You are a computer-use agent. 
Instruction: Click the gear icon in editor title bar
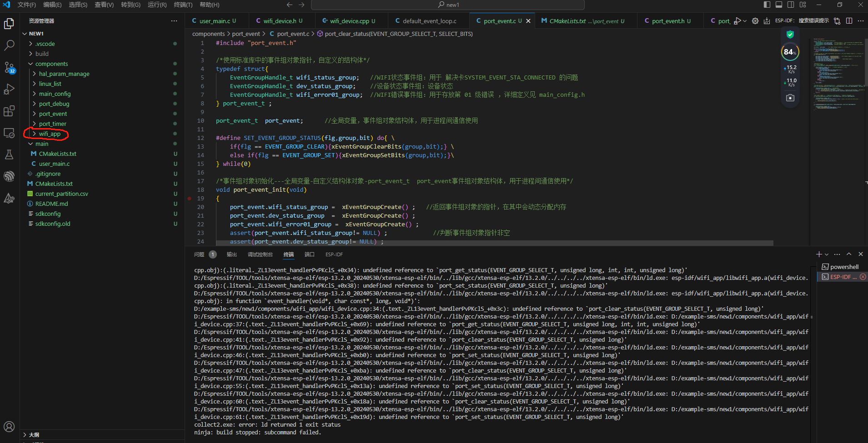point(755,21)
